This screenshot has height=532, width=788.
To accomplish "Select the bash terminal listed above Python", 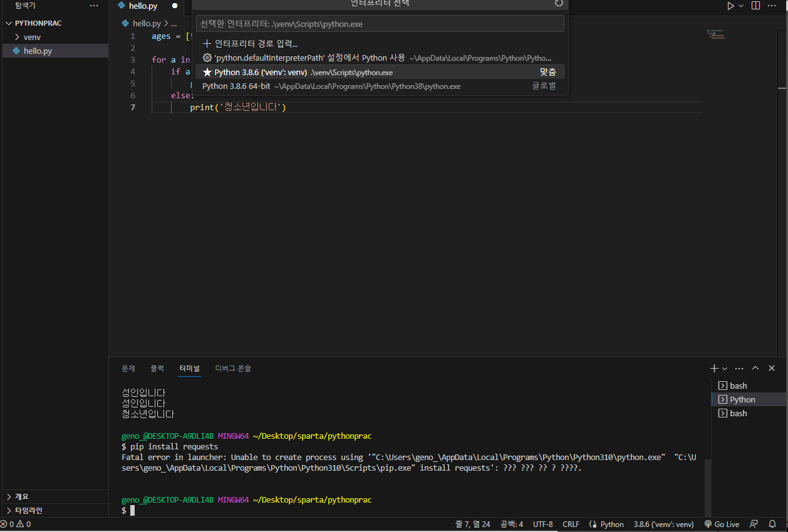I will tap(749, 386).
